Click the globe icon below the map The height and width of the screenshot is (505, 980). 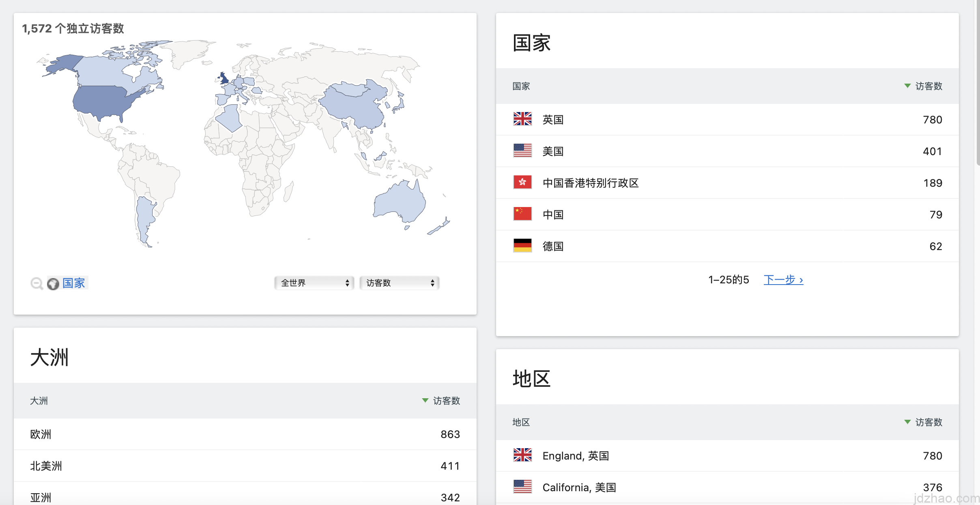coord(53,284)
